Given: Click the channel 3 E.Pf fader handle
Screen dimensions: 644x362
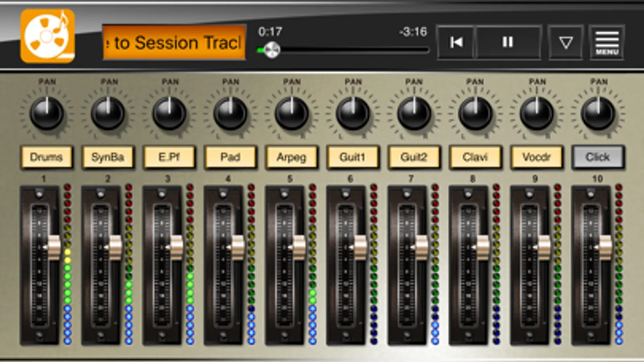Looking at the screenshot, I should [176, 247].
